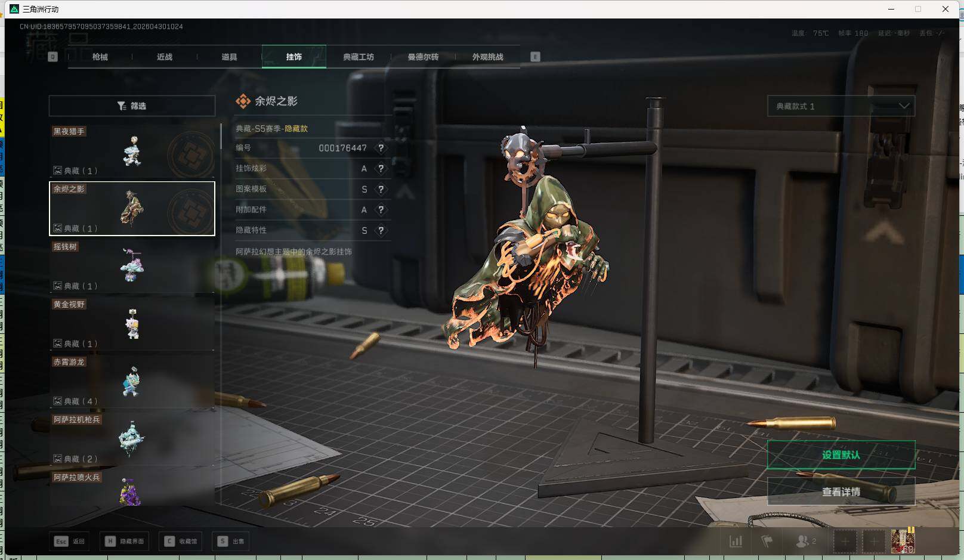This screenshot has height=560, width=964.
Task: Click the 典藏 ( 4 ) count label
Action: click(81, 401)
